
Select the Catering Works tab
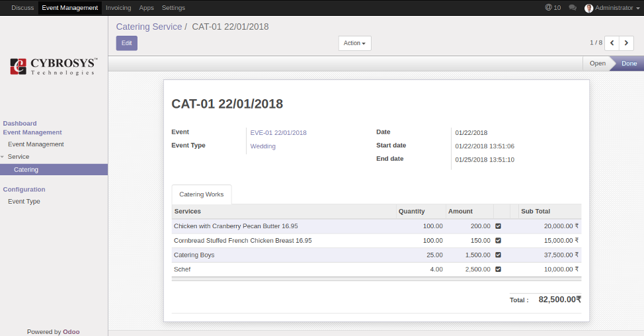(201, 194)
